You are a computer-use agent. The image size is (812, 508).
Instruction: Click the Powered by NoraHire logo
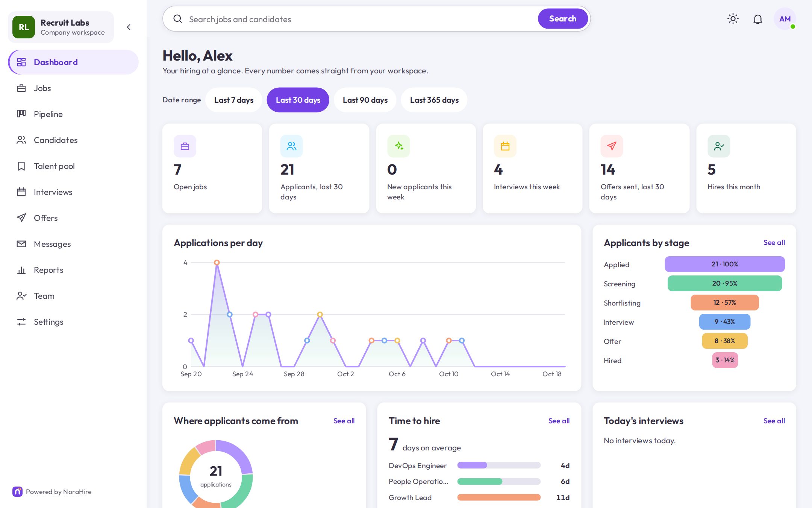tap(17, 492)
